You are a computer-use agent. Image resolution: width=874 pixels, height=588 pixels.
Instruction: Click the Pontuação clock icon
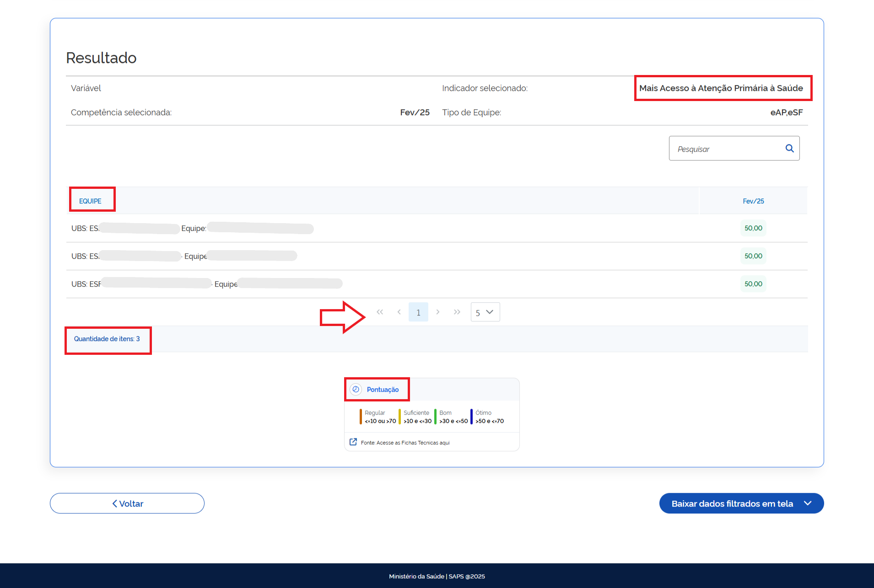tap(356, 389)
